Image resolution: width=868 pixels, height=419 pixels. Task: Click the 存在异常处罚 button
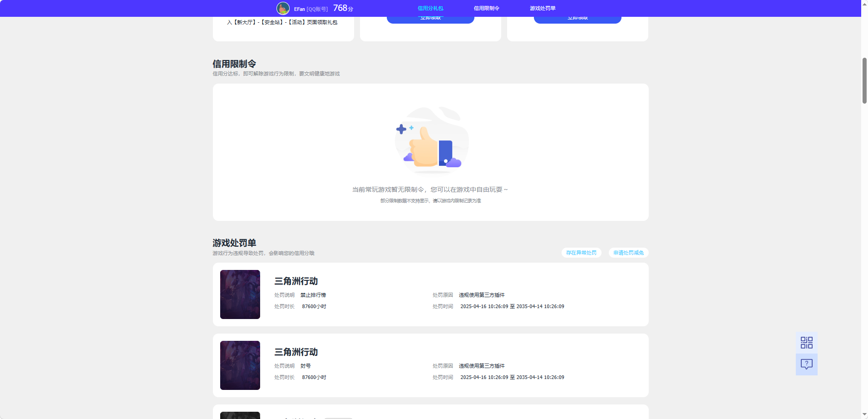pos(581,253)
